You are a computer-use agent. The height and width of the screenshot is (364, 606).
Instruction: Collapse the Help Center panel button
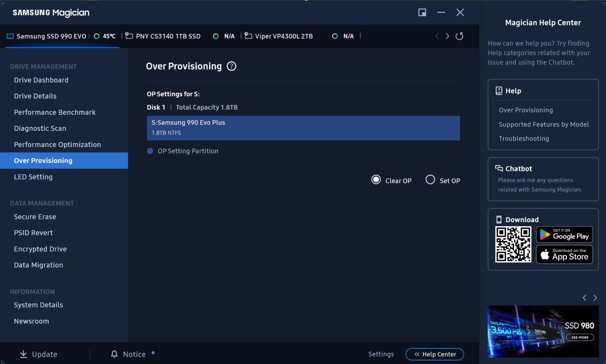tap(435, 354)
